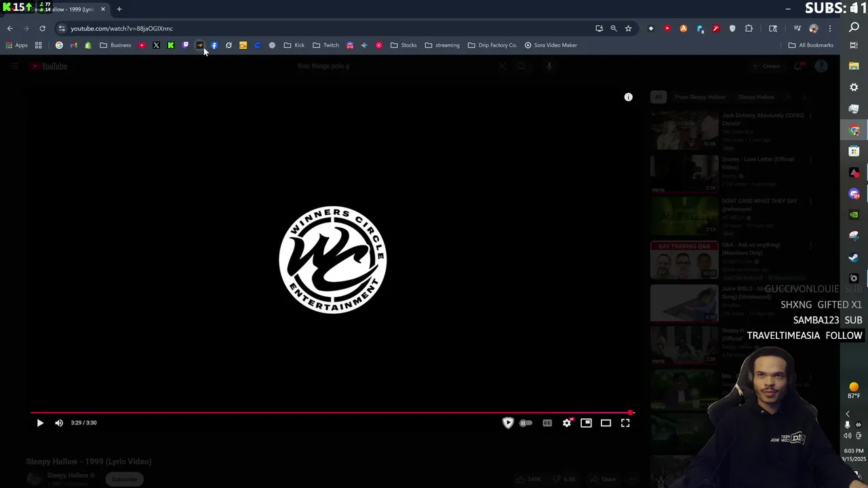Open the Shopify bookmark
868x488 pixels.
coord(88,45)
